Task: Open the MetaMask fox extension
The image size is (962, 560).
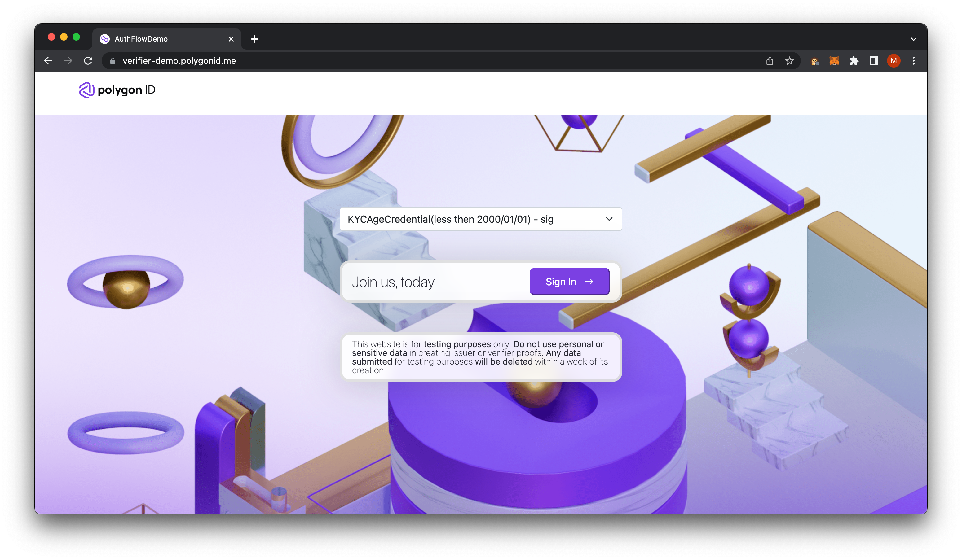Action: pyautogui.click(x=834, y=61)
